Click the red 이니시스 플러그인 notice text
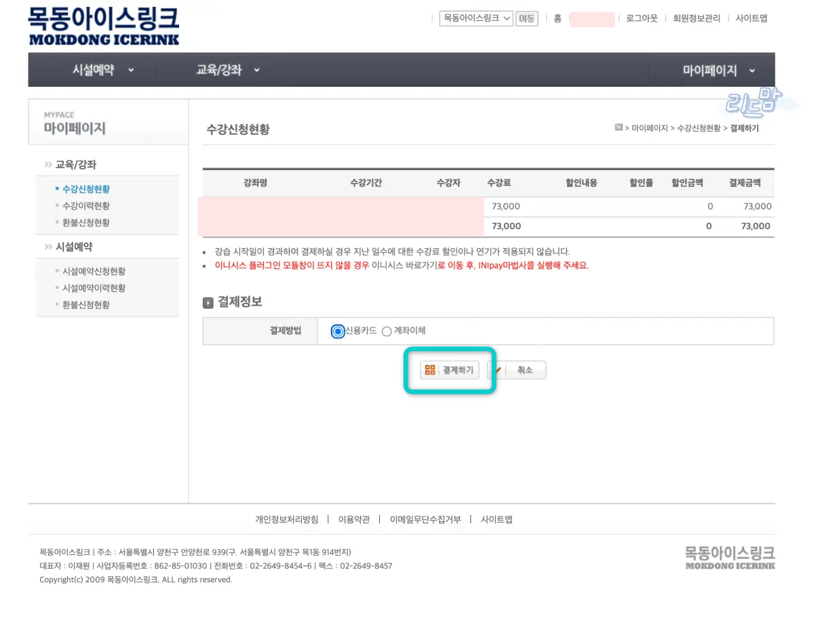The height and width of the screenshot is (644, 814). click(x=402, y=266)
